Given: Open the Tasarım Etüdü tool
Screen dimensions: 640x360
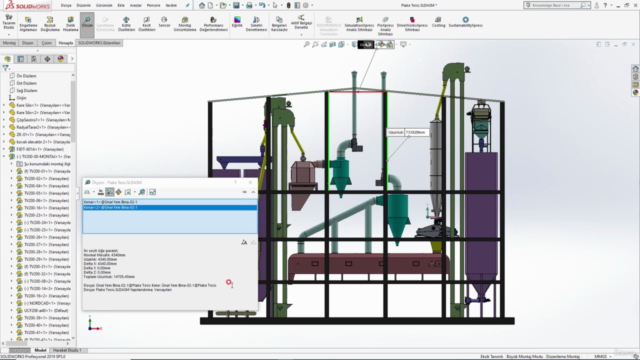Looking at the screenshot, I should 9,22.
